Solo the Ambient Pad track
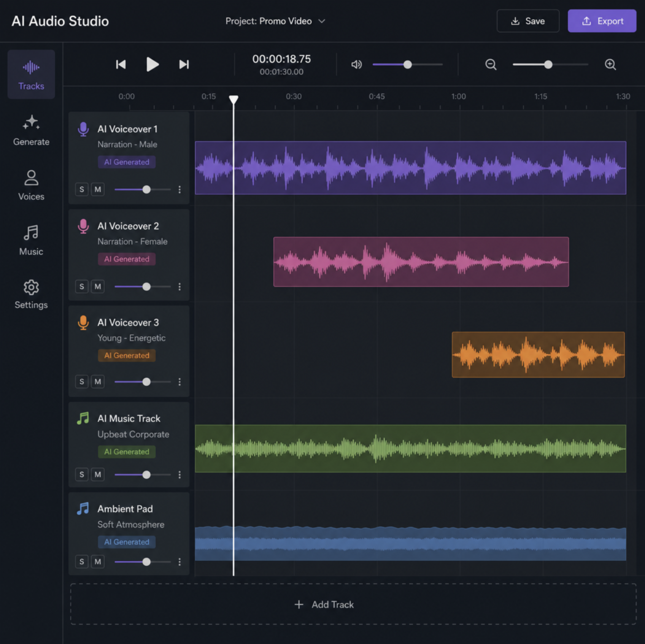Image resolution: width=645 pixels, height=644 pixels. click(82, 562)
